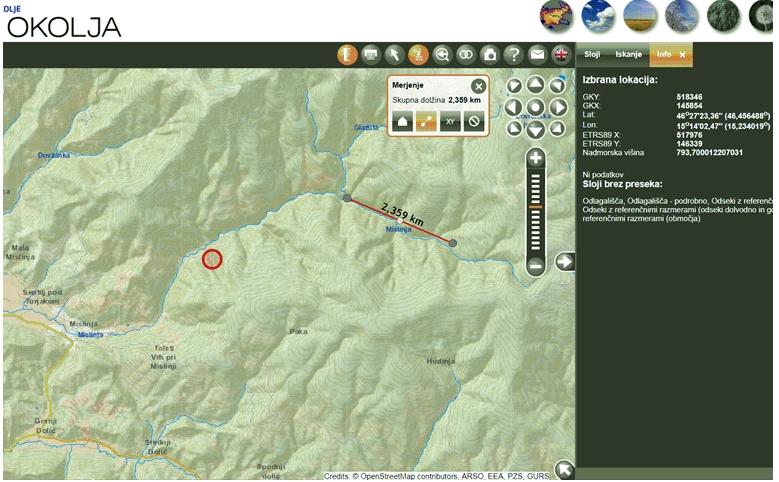Open help with the question mark icon
This screenshot has height=482, width=779.
[x=514, y=55]
